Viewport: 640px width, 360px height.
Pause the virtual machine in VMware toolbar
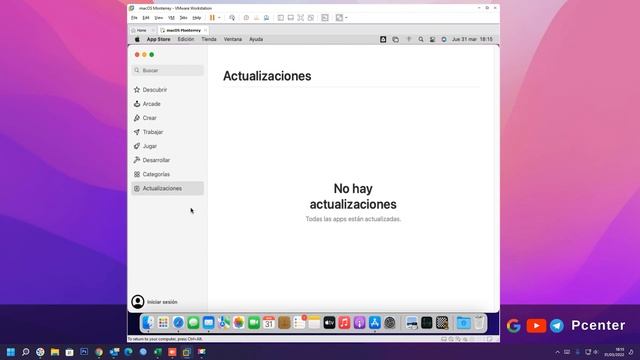(212, 18)
